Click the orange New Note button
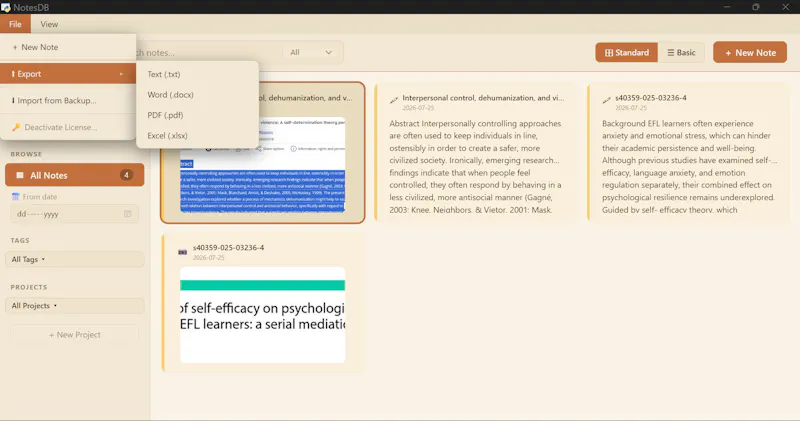 tap(750, 53)
